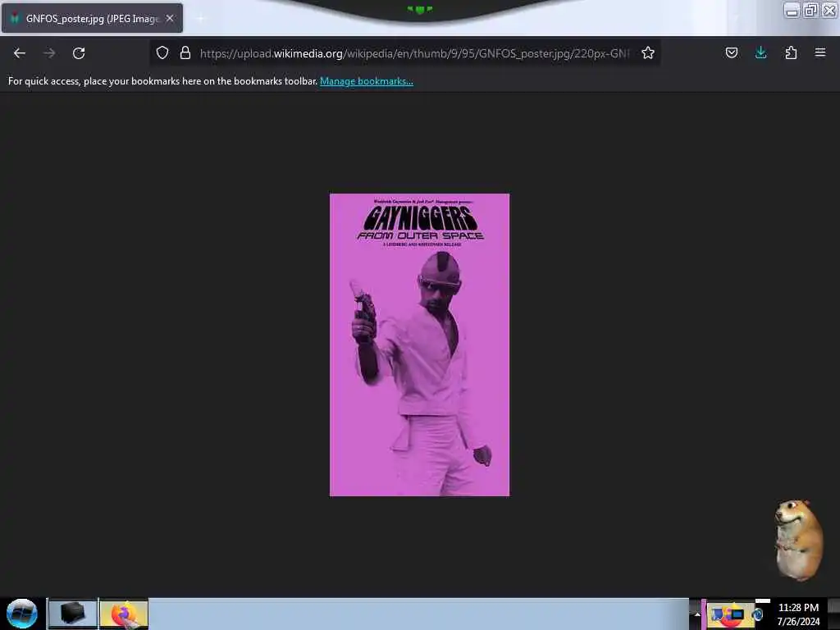Open the Downloads panel arrow icon
This screenshot has height=630, width=840.
tap(760, 52)
